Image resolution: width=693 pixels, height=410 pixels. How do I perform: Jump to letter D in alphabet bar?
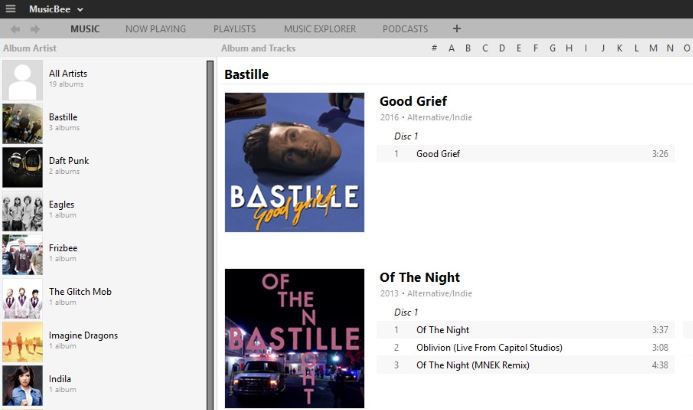click(502, 48)
